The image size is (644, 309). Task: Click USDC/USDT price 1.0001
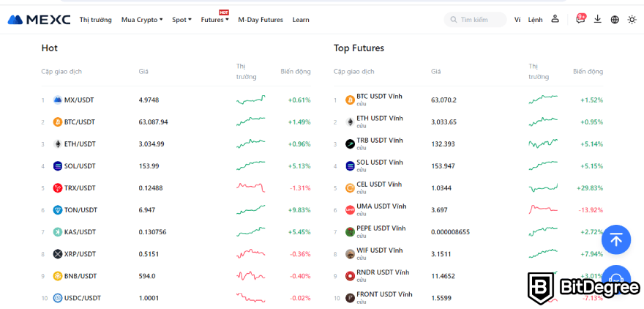coord(149,298)
